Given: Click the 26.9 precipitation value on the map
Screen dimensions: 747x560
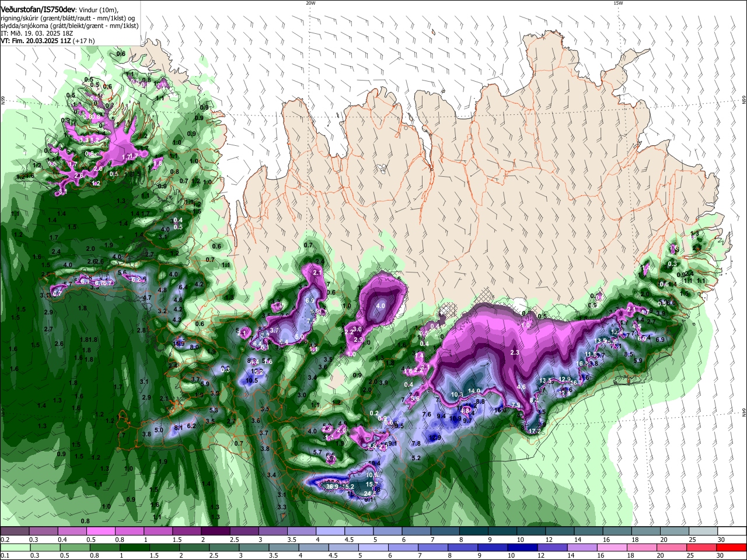Looking at the screenshot, I should click(333, 487).
